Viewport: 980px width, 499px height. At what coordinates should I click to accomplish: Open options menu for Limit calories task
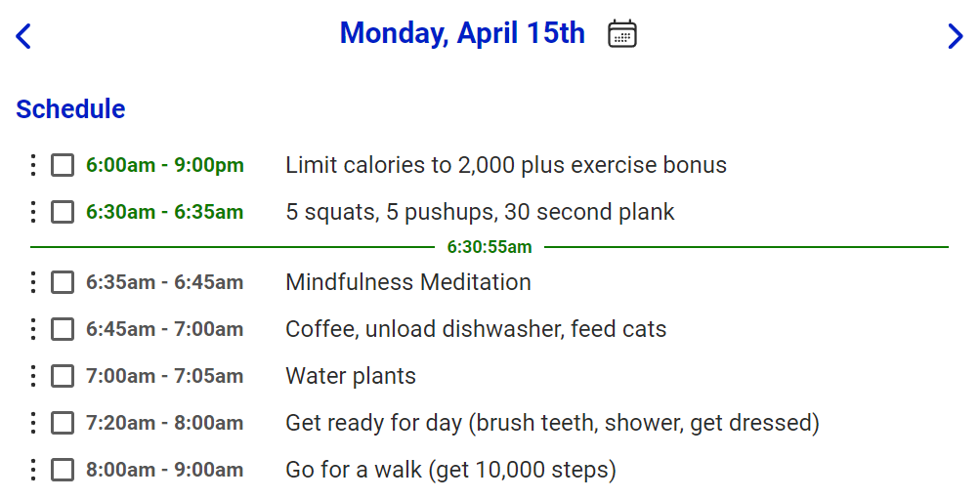(x=33, y=165)
